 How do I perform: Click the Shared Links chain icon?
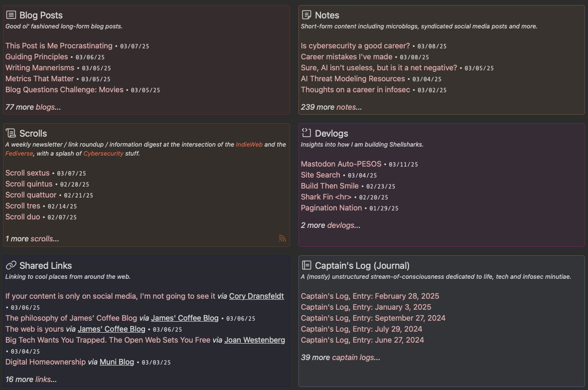(x=11, y=265)
